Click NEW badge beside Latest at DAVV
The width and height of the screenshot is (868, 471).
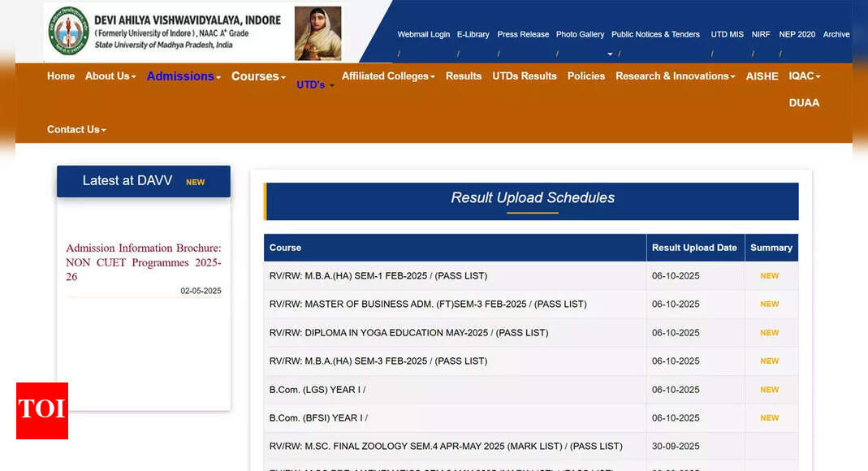pyautogui.click(x=195, y=183)
